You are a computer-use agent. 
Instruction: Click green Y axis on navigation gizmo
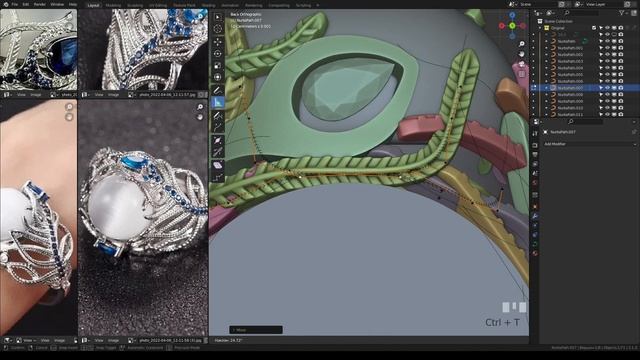512,26
